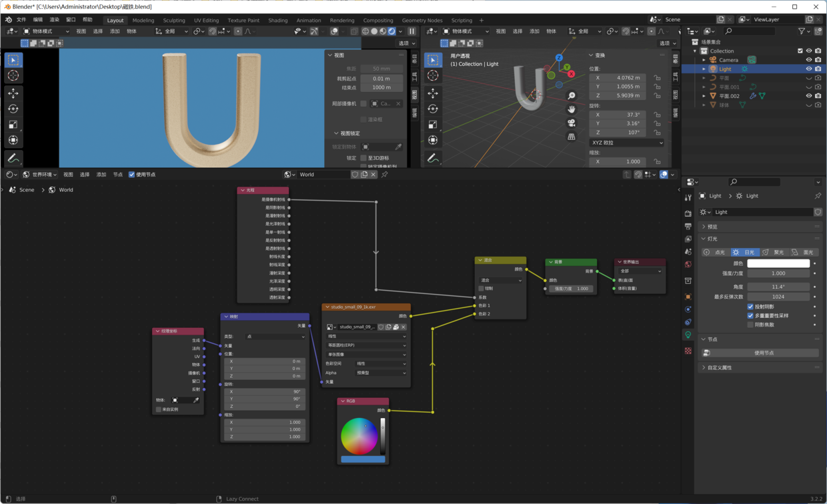Lock the X location value
Screen dimensions: 827x504
pos(658,77)
